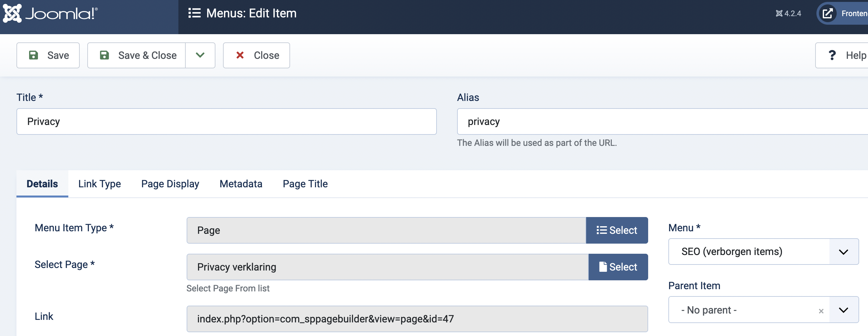
Task: Switch to the Link Type tab
Action: 99,184
